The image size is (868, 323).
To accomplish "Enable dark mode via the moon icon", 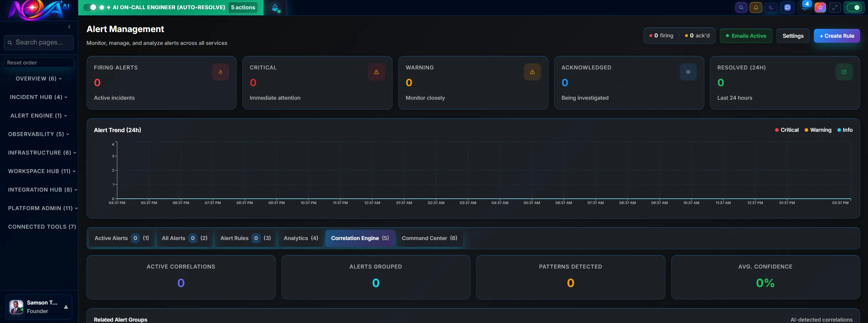I will pyautogui.click(x=771, y=7).
